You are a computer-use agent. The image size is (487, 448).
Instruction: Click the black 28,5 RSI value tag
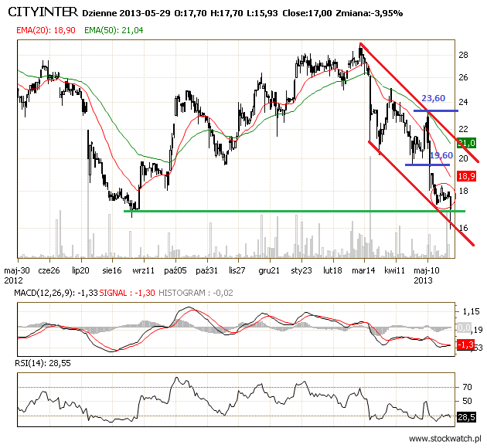click(466, 417)
